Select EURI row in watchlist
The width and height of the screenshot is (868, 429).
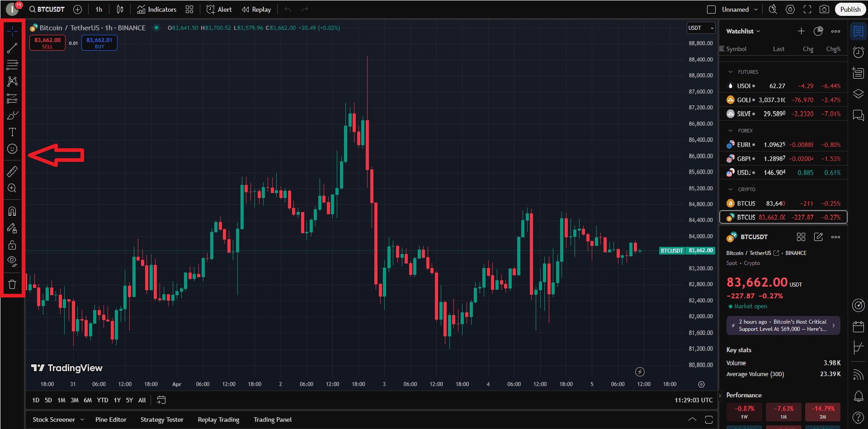pyautogui.click(x=783, y=145)
